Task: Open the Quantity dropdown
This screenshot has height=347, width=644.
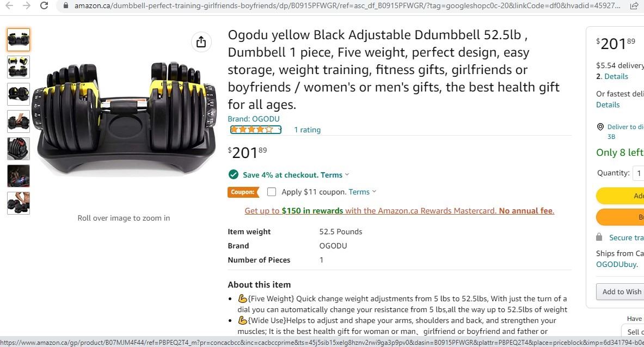Action: click(638, 173)
